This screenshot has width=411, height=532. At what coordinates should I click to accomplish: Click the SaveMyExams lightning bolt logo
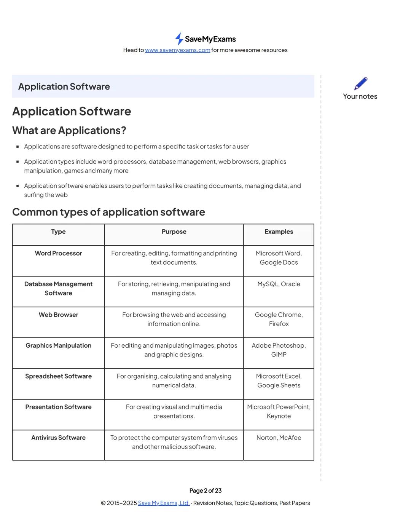click(x=179, y=39)
